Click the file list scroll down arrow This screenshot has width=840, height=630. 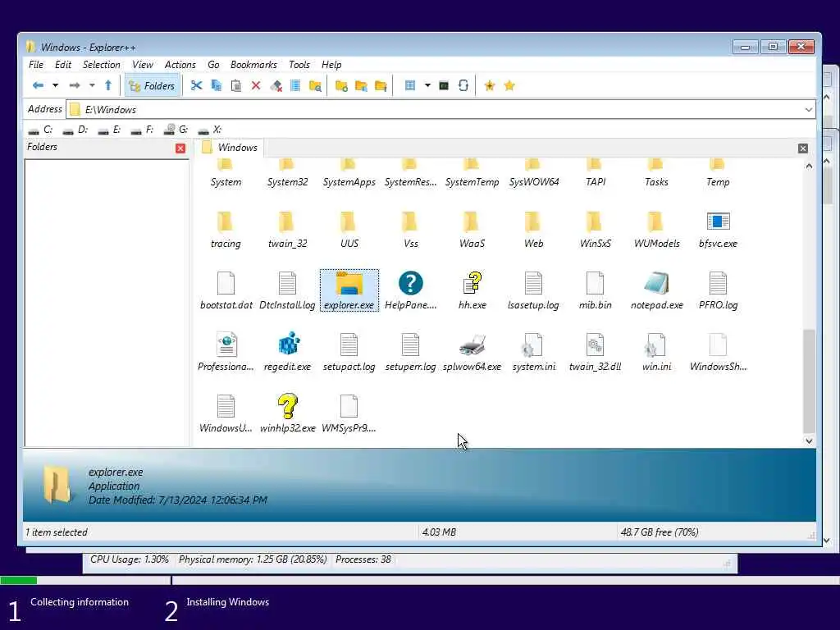click(809, 441)
